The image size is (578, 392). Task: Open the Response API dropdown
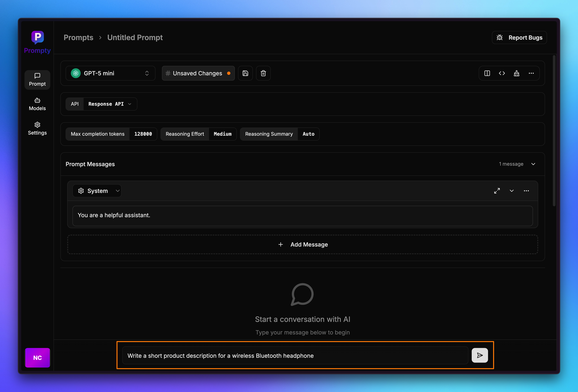pos(110,104)
